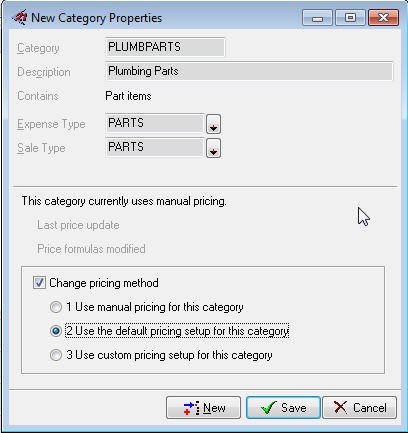Select Use custom pricing setup option
This screenshot has width=408, height=433.
pos(56,355)
